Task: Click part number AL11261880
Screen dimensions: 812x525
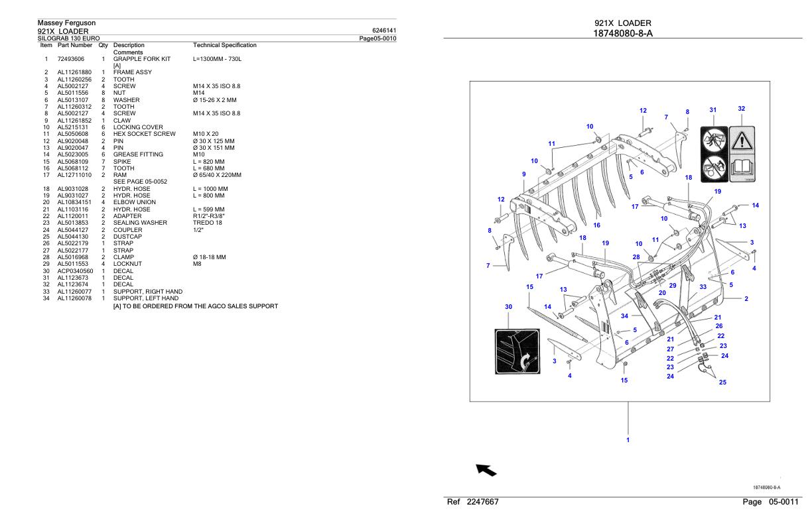Action: [x=74, y=72]
